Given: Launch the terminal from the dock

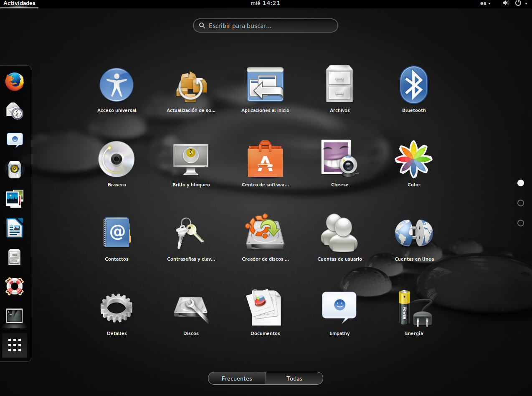Looking at the screenshot, I should click(15, 315).
